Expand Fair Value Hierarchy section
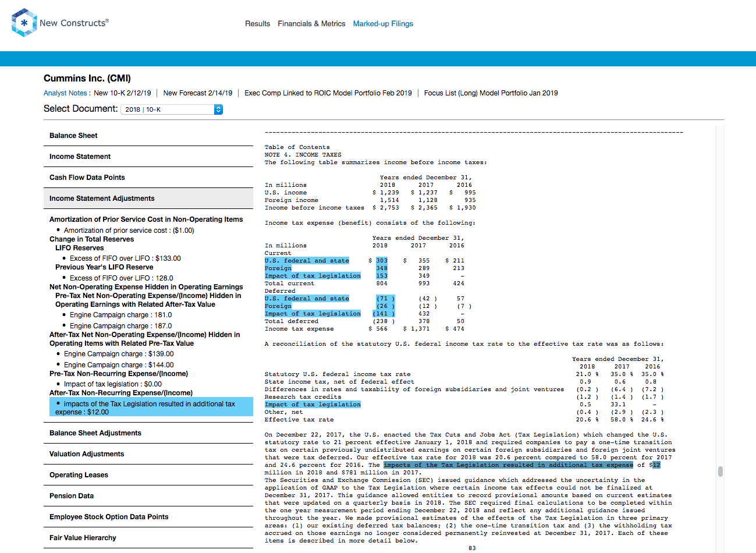Image resolution: width=756 pixels, height=553 pixels. click(x=148, y=538)
